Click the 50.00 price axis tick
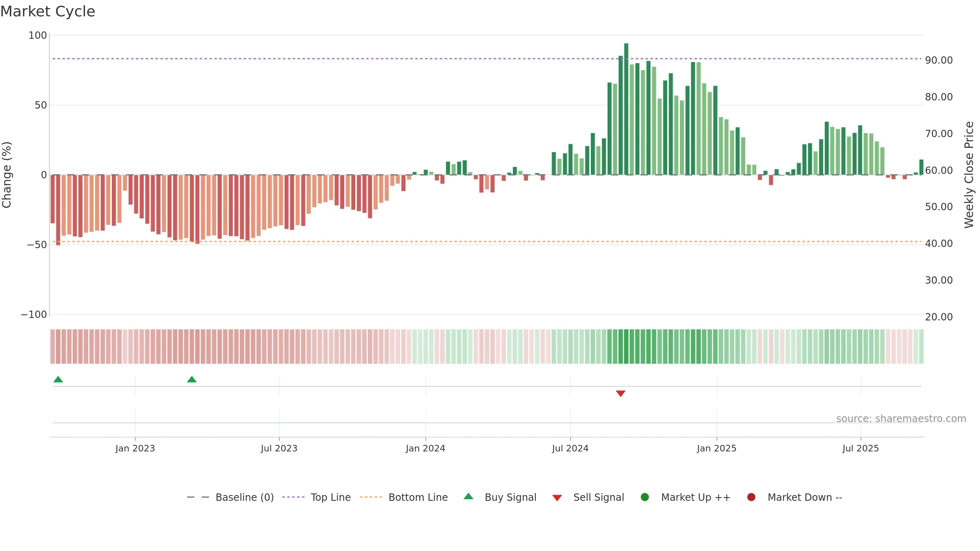Image resolution: width=980 pixels, height=551 pixels. pyautogui.click(x=939, y=207)
